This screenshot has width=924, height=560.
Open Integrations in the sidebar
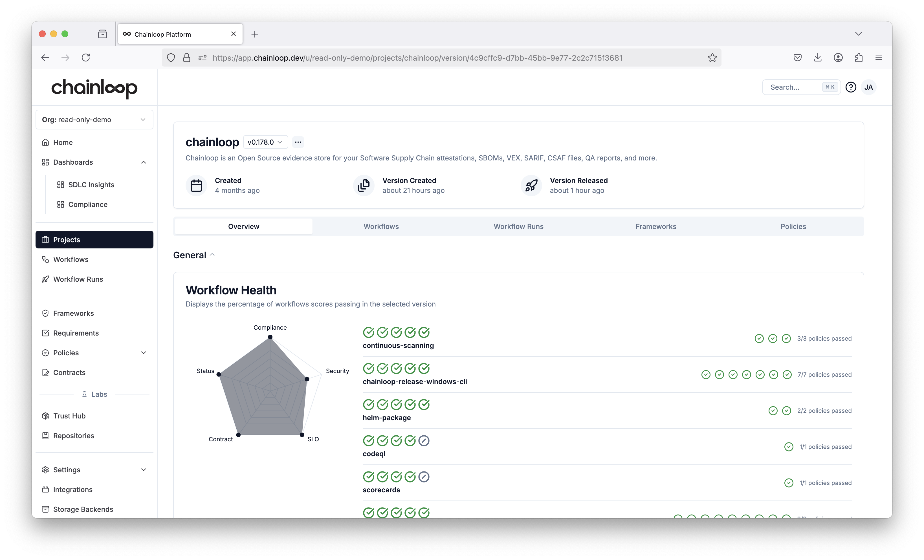94,490
